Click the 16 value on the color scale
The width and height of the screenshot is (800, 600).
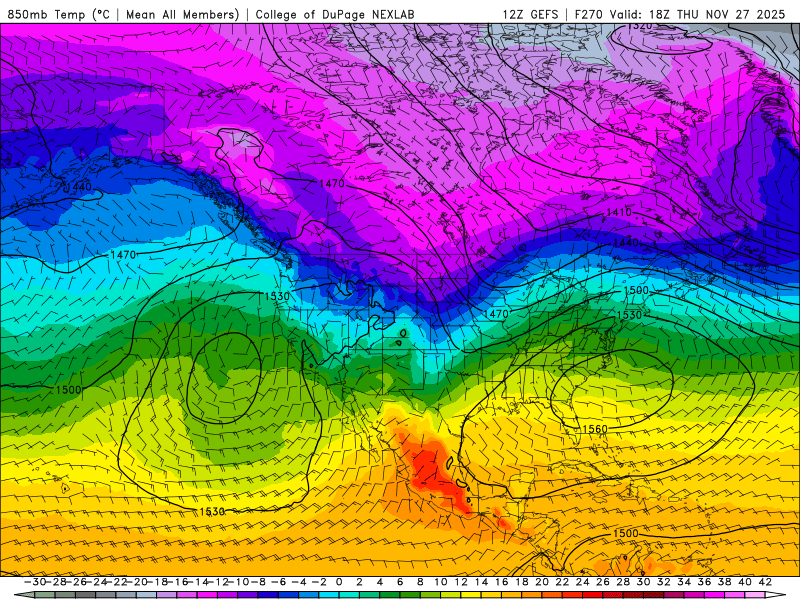coord(502,582)
